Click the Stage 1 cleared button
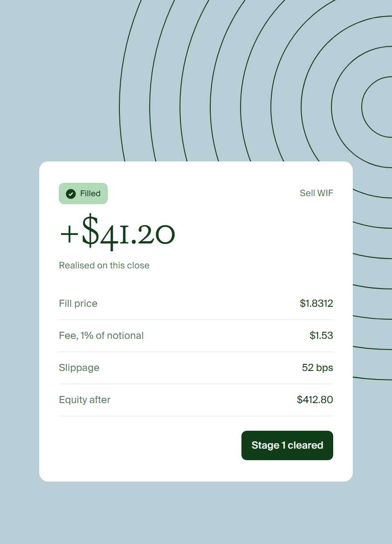The image size is (392, 544). [287, 445]
